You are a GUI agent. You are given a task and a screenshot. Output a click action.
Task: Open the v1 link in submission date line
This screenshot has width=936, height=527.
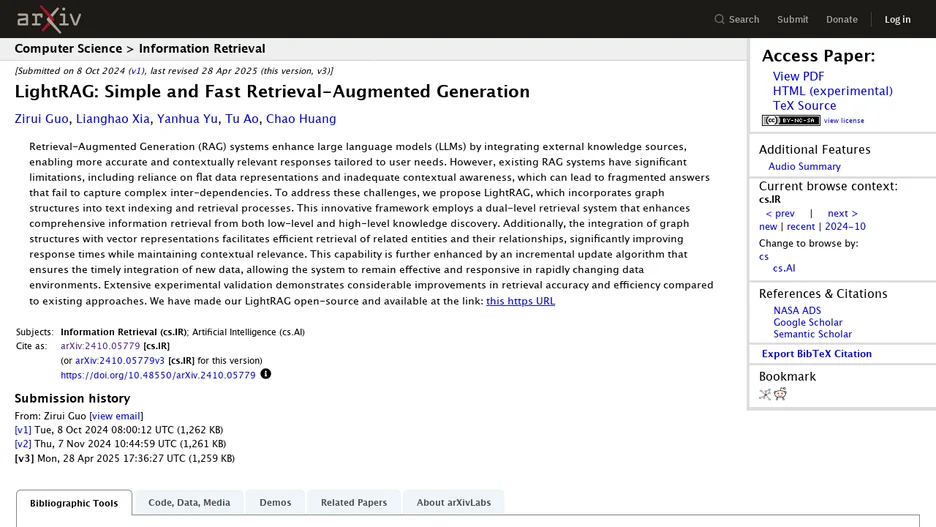136,70
